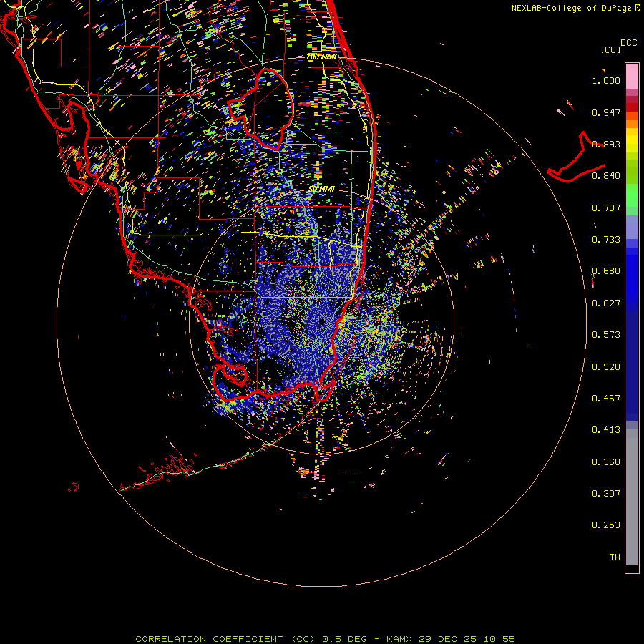Select the 0.680 legend value

[x=606, y=271]
